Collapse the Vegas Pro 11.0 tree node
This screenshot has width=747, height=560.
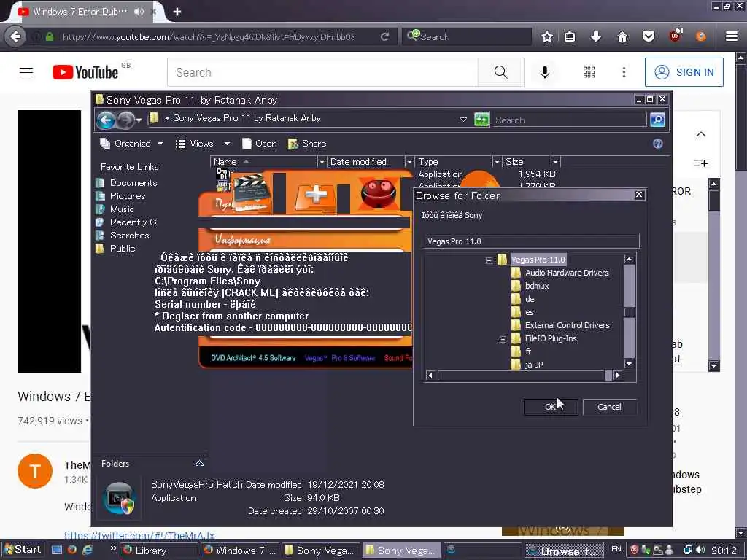(489, 260)
